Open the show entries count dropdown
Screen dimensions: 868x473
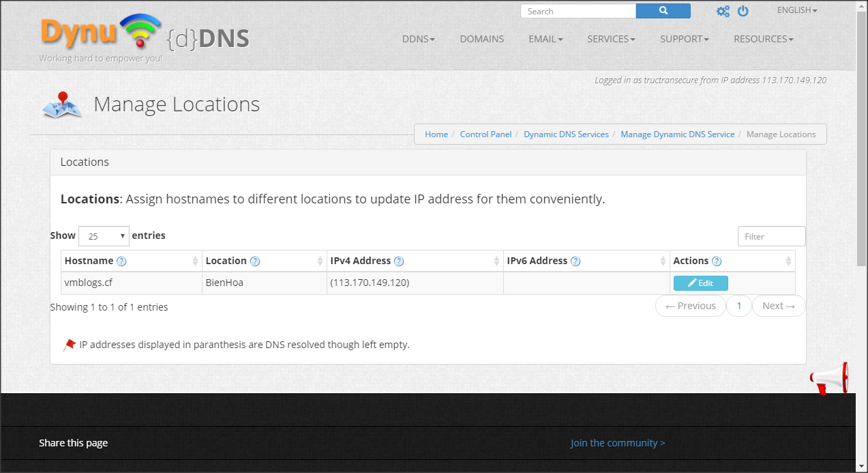104,236
